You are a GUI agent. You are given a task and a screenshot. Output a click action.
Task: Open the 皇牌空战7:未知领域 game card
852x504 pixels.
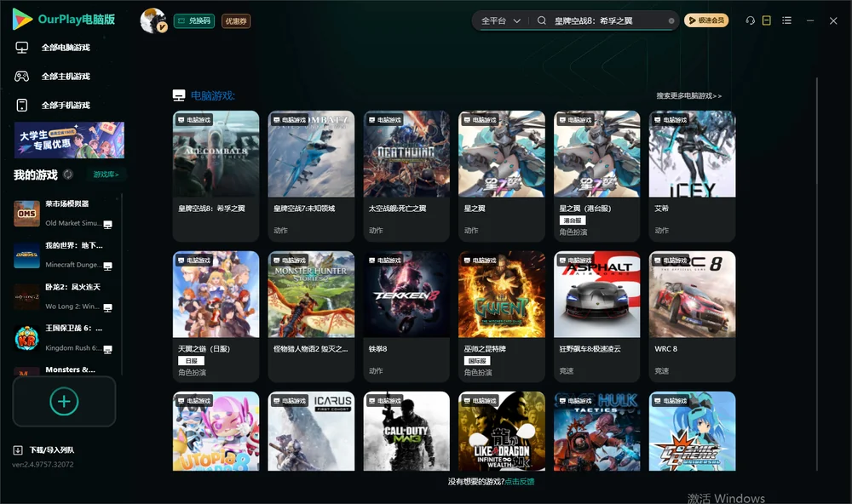[311, 176]
